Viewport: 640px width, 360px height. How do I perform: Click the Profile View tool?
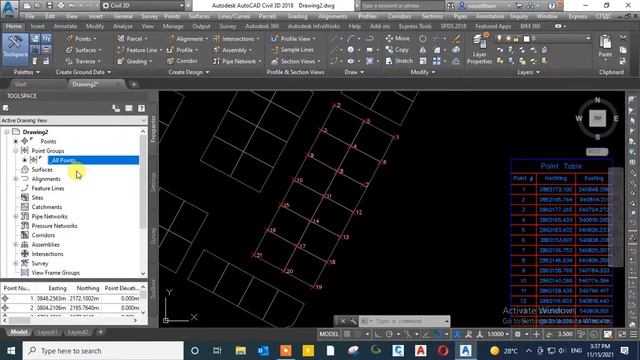pos(292,39)
